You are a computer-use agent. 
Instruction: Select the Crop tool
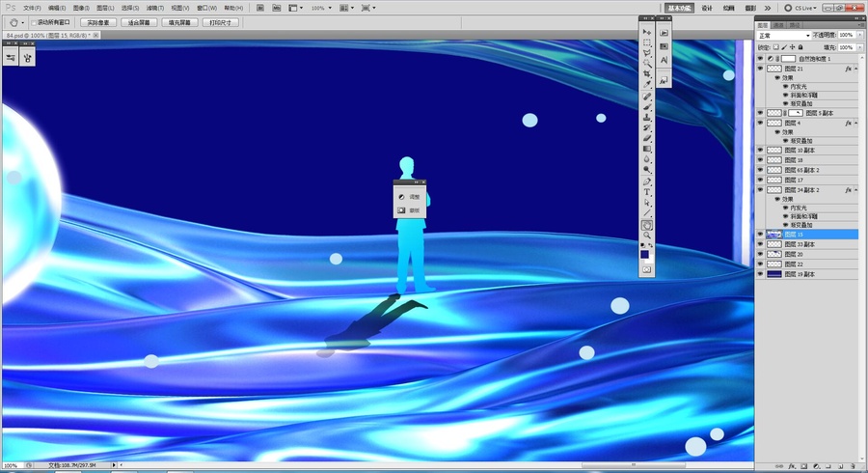point(646,73)
